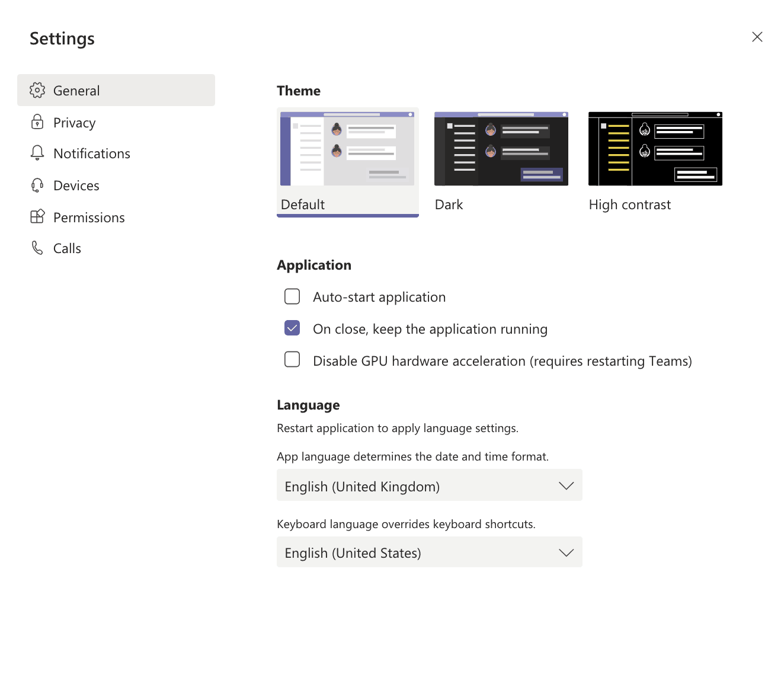This screenshot has width=784, height=684.
Task: Click the General settings gear icon
Action: (x=37, y=90)
